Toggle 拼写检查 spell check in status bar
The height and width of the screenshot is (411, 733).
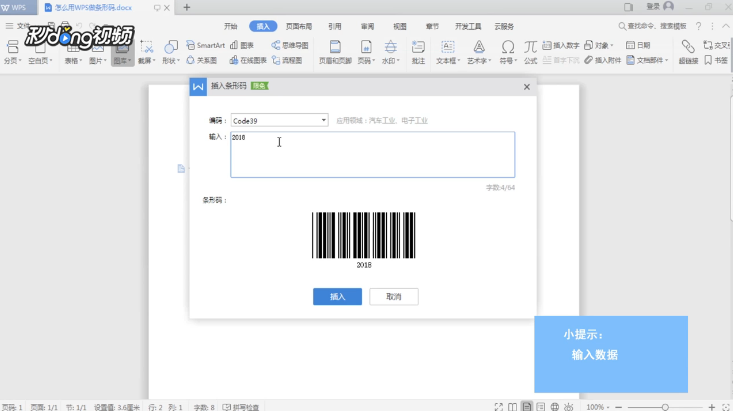coord(241,407)
